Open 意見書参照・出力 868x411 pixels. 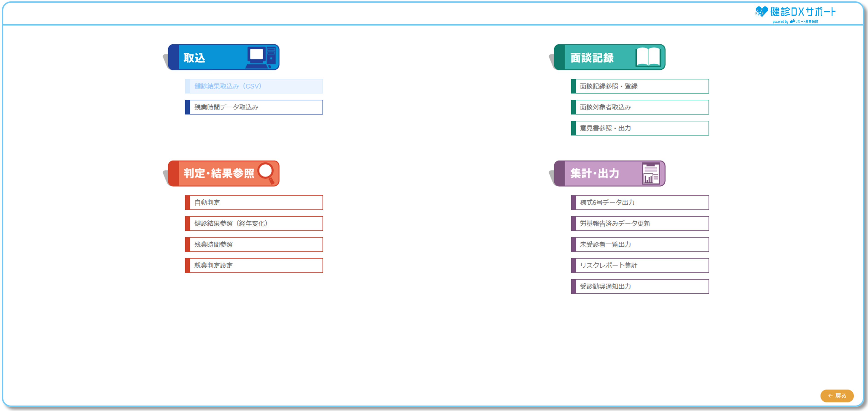(x=640, y=128)
